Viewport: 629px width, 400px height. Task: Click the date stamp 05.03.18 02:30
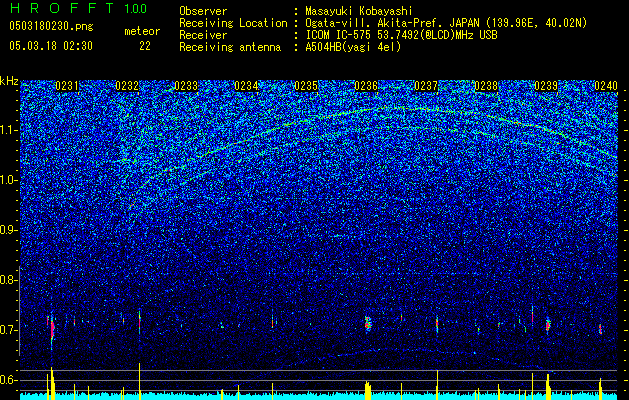51,46
